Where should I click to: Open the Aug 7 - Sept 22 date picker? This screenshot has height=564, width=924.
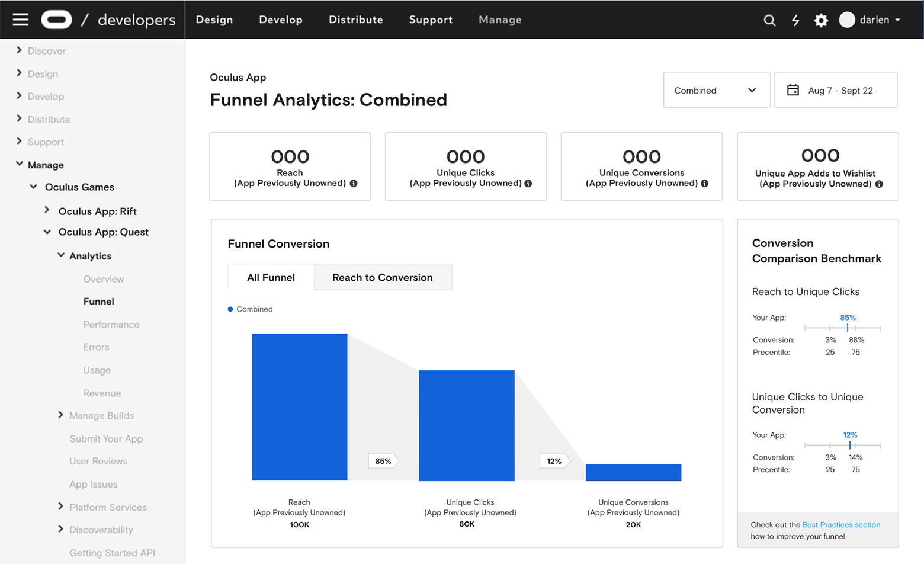(x=836, y=90)
